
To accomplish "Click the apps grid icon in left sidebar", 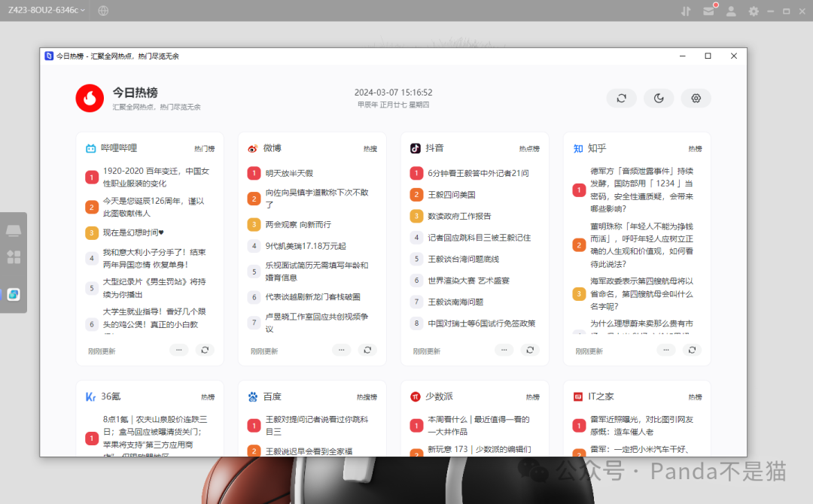I will (x=14, y=257).
